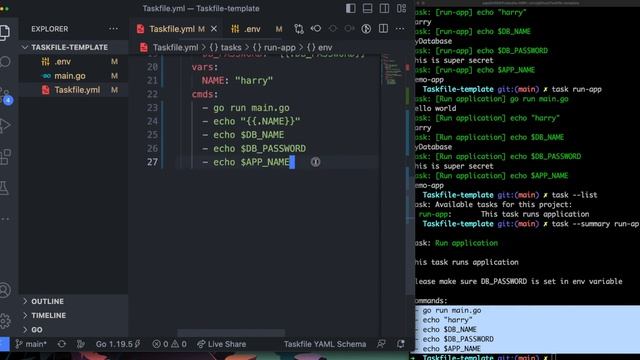Open problems counter with 0 errors
Image resolution: width=640 pixels, height=360 pixels.
pyautogui.click(x=169, y=344)
